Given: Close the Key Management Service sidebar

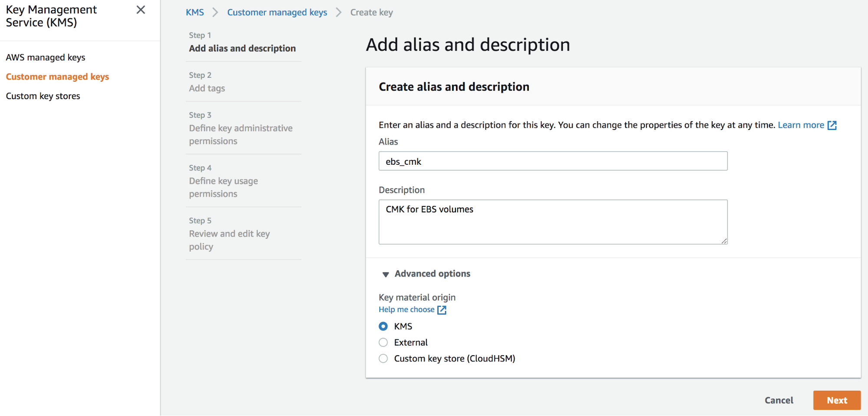Looking at the screenshot, I should coord(141,10).
